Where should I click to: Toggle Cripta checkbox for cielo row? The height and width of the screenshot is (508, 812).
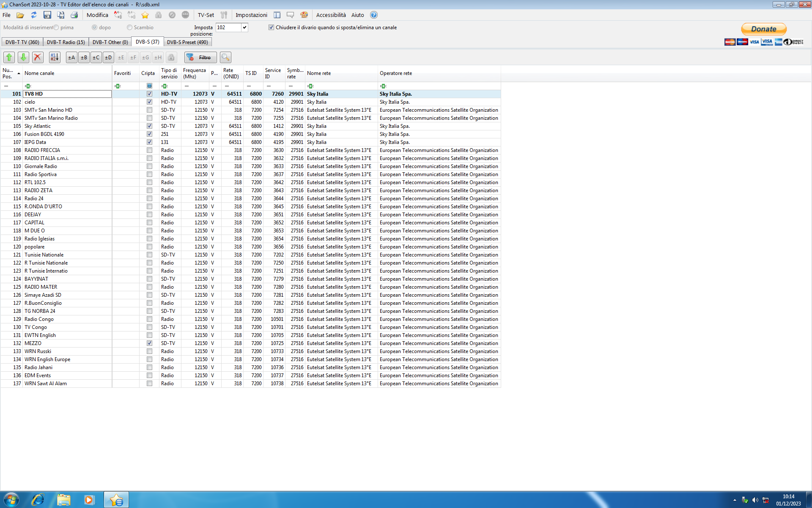(149, 102)
